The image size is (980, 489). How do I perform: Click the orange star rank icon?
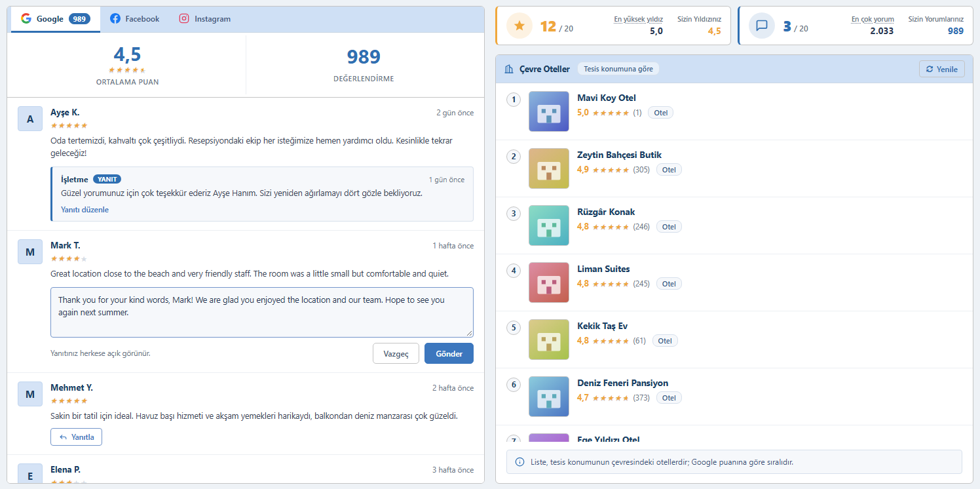pyautogui.click(x=519, y=26)
